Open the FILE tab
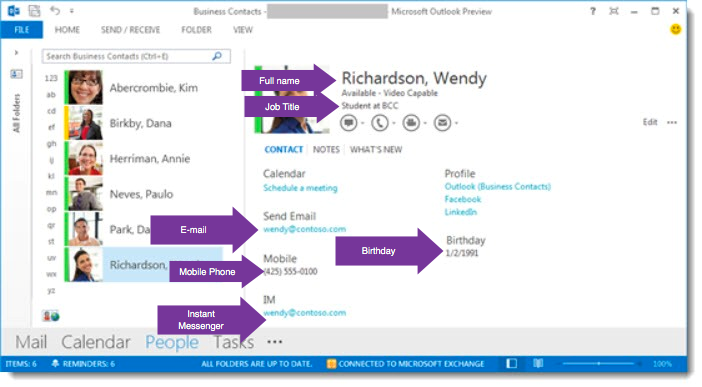Screen dimensions: 702x387 pos(22,30)
